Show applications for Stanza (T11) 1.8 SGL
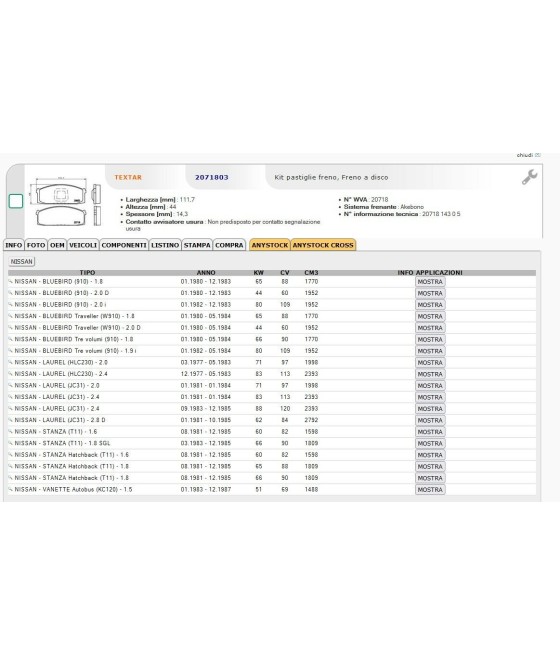 point(430,443)
